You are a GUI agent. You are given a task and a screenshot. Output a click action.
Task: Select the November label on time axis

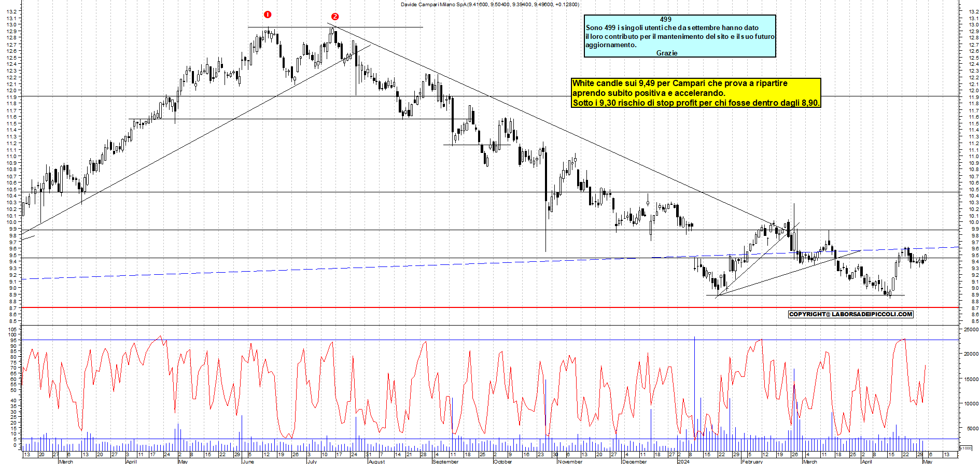point(570,461)
